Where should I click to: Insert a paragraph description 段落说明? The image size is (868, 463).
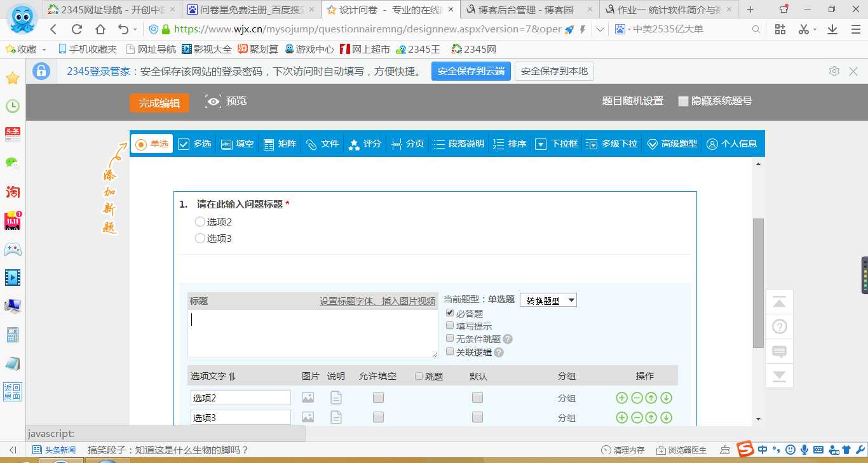point(459,144)
